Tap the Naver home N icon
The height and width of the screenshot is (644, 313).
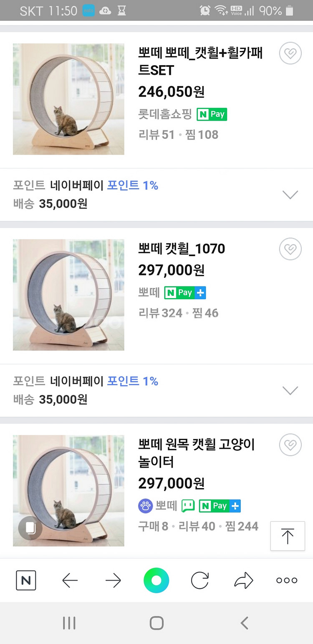coord(26,580)
